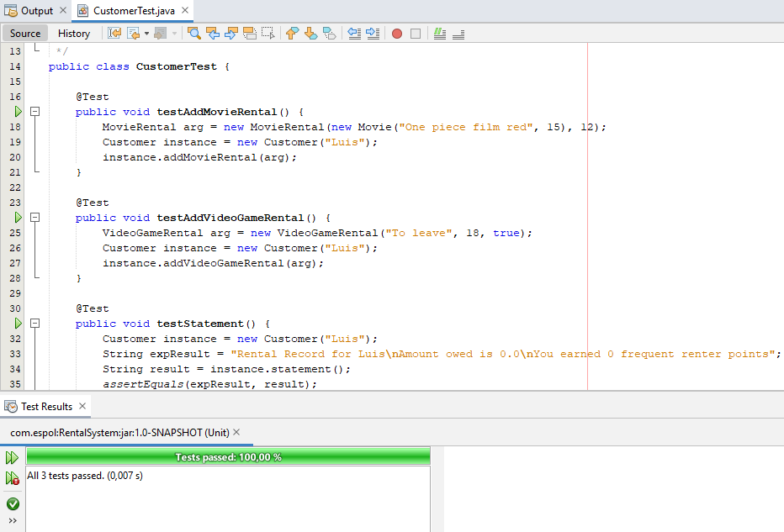Open the back-navigation history dropdown

(x=146, y=34)
